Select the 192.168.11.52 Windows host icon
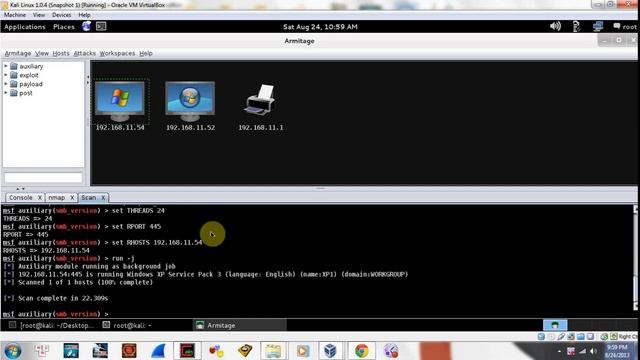 [190, 101]
